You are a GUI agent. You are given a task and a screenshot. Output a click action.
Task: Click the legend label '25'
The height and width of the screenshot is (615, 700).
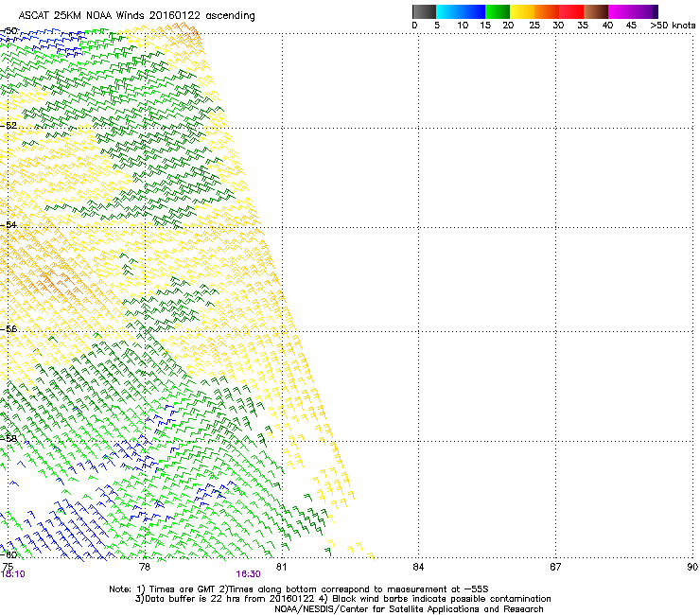(534, 26)
